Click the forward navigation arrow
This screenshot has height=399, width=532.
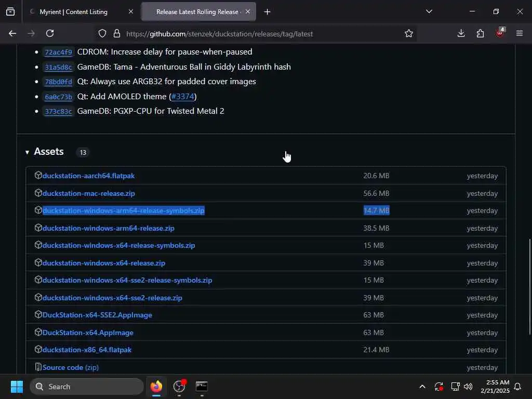[x=31, y=33]
